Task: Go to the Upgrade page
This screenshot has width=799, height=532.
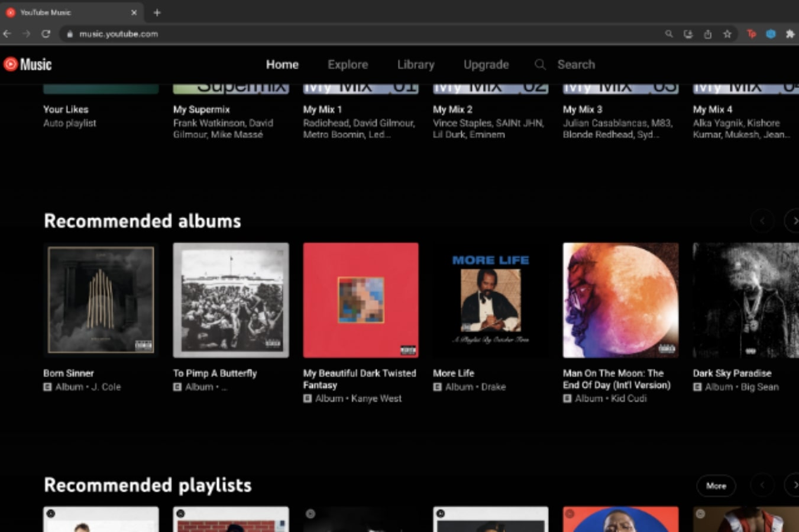Action: click(486, 64)
